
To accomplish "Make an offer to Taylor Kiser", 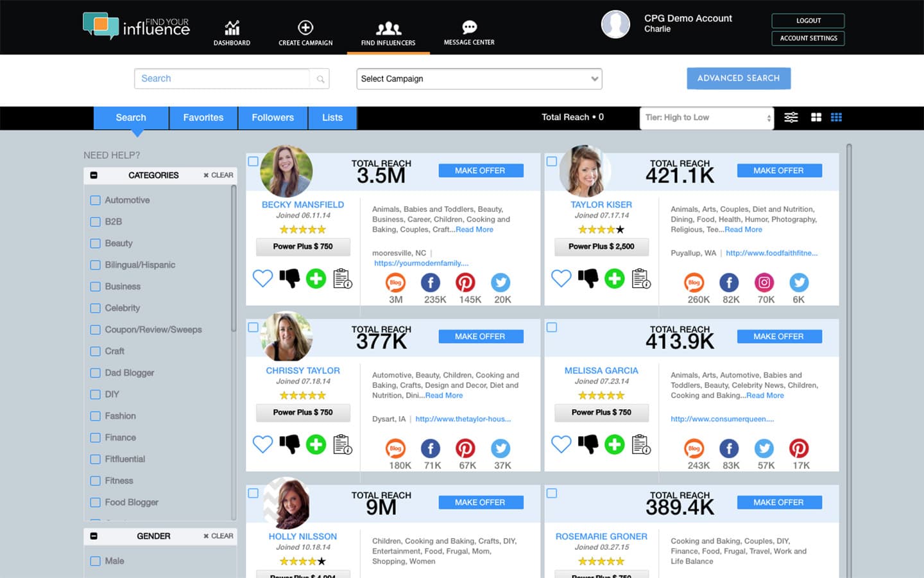I will 779,170.
